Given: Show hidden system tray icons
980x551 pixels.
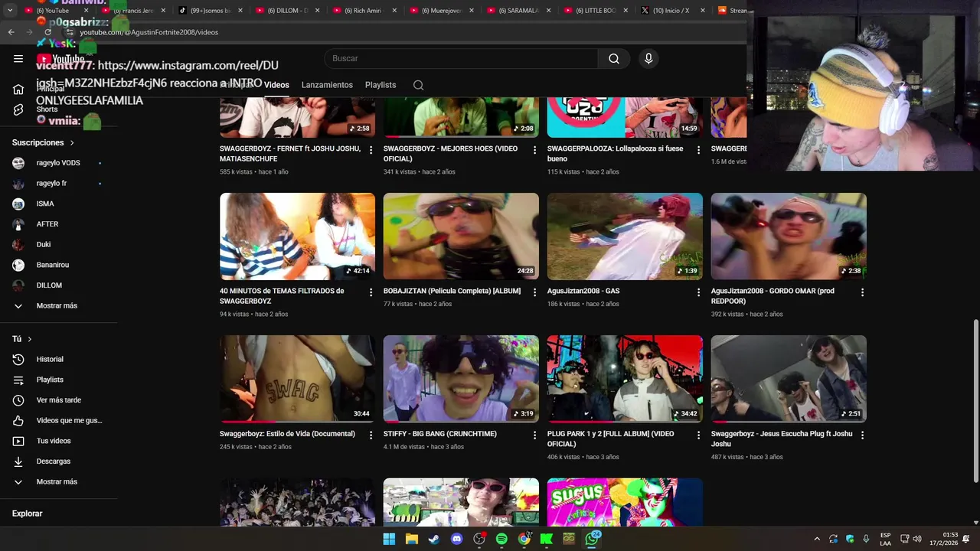Looking at the screenshot, I should point(817,539).
